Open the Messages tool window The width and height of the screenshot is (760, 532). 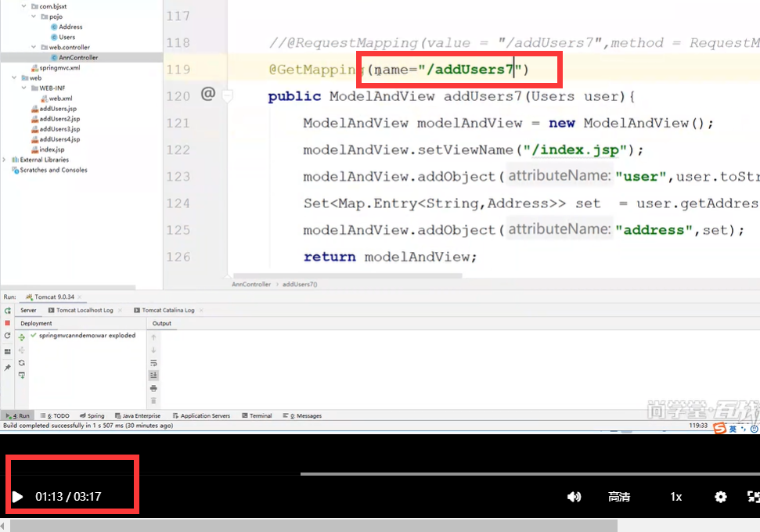pyautogui.click(x=302, y=415)
